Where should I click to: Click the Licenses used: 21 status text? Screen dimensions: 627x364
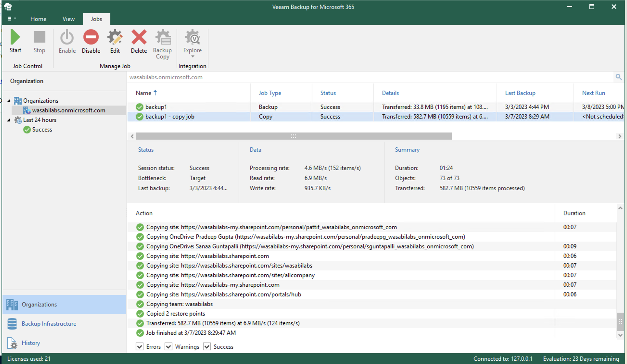click(x=29, y=359)
